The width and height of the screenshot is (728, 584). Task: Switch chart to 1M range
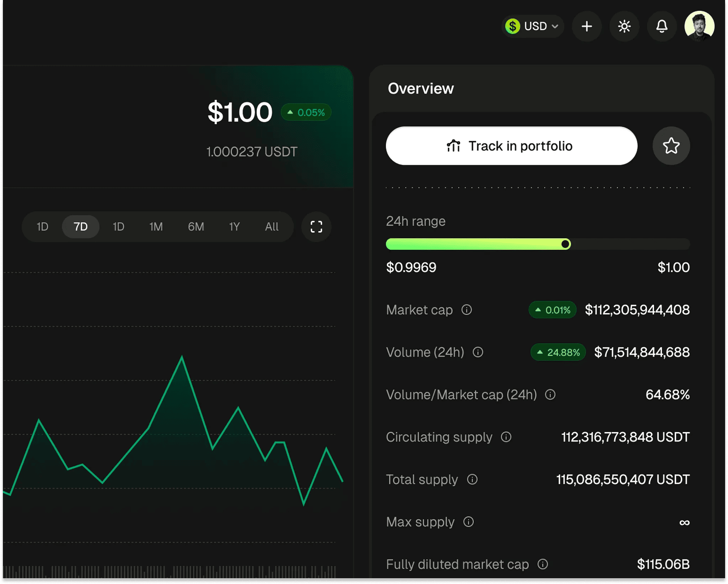point(156,227)
